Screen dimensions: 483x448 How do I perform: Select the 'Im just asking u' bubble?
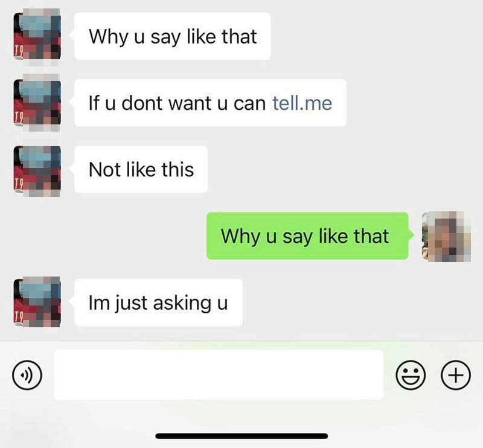pos(159,302)
